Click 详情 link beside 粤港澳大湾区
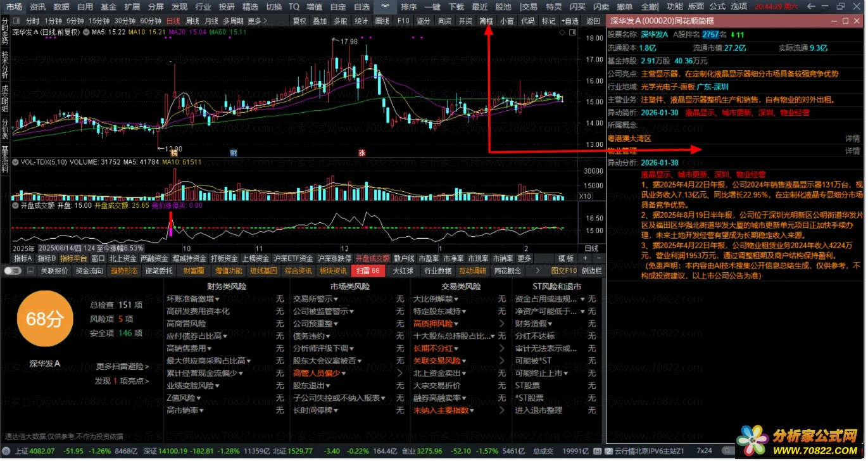The height and width of the screenshot is (461, 868). [852, 138]
